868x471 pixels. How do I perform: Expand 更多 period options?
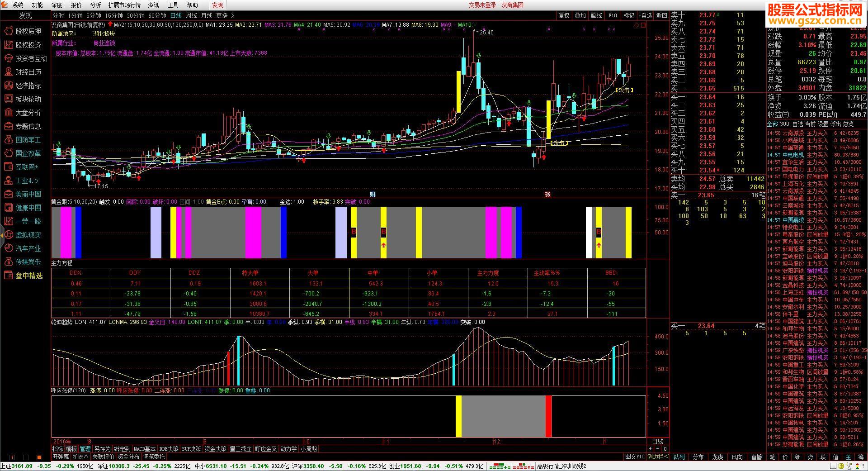tap(225, 15)
